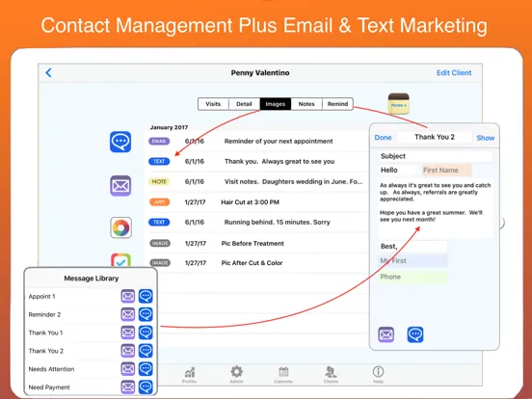Tap the back chevron beside Penny Valentino
The height and width of the screenshot is (399, 532).
click(48, 72)
